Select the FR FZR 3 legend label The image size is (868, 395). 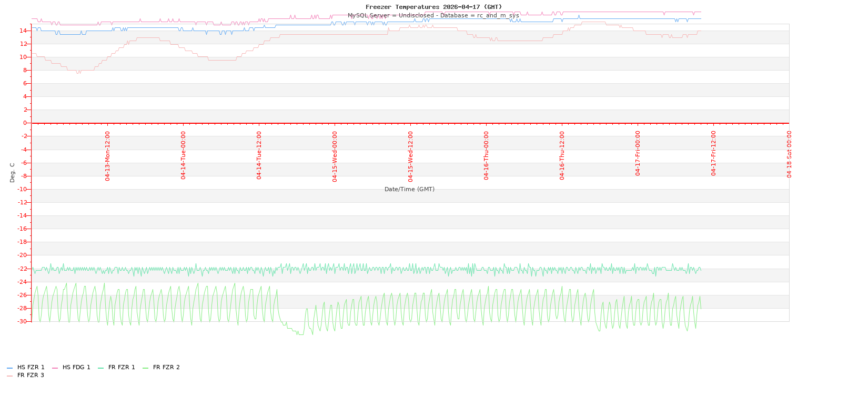tap(31, 376)
